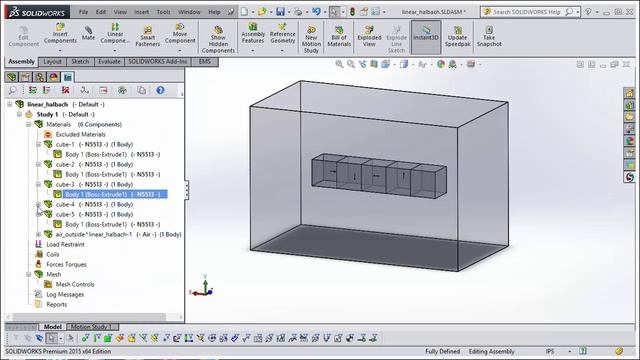
Task: Select Coils item in tree
Action: point(53,254)
